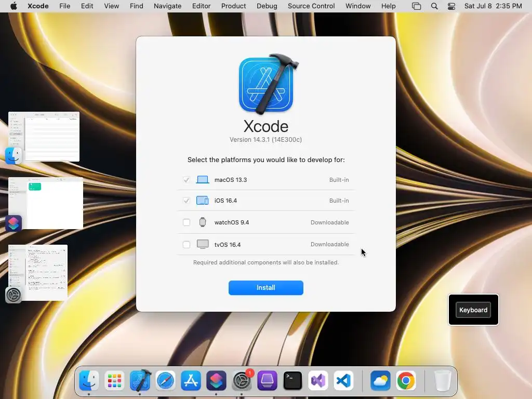
Task: Click the 'tvOS 16.4' platform label
Action: click(x=228, y=245)
